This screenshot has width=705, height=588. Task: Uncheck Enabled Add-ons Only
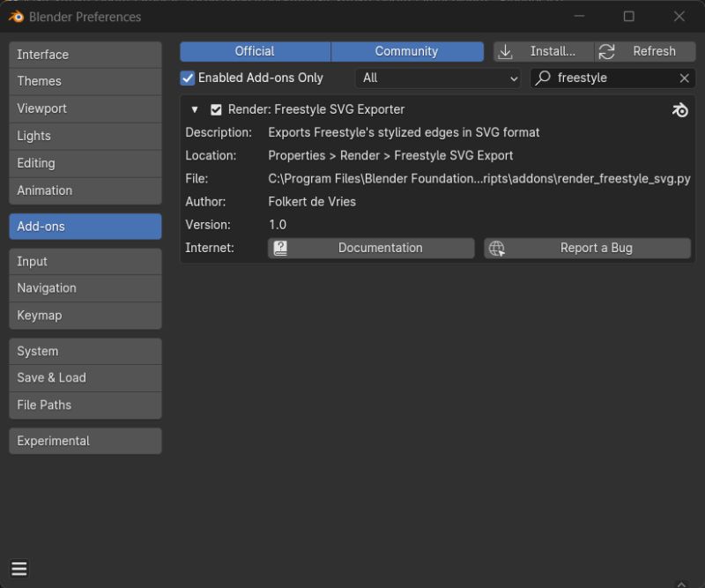(x=187, y=78)
